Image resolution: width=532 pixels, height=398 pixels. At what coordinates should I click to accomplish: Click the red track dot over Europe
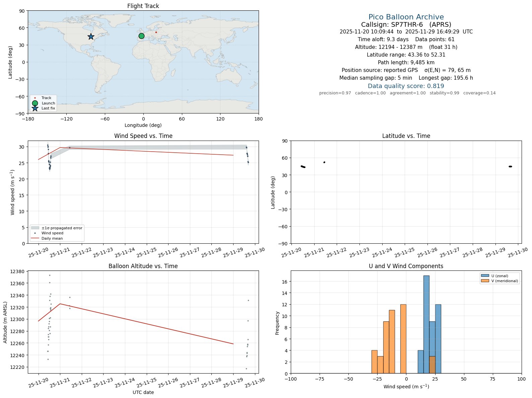click(156, 32)
